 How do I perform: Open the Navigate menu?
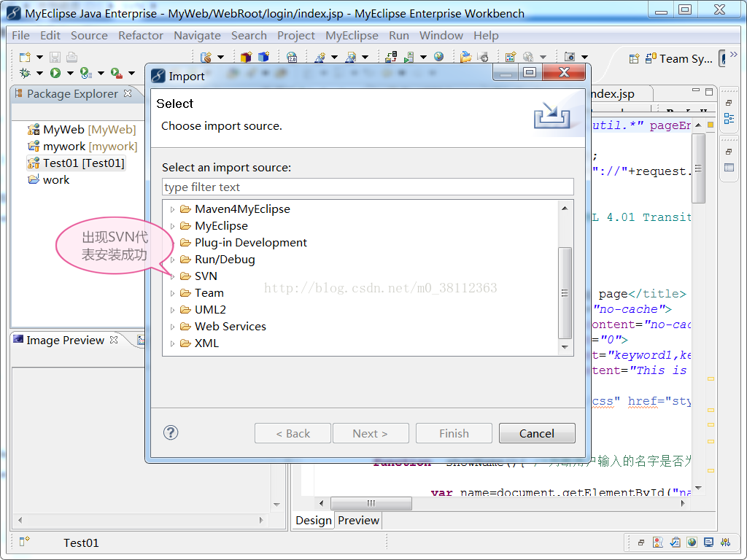pos(197,36)
